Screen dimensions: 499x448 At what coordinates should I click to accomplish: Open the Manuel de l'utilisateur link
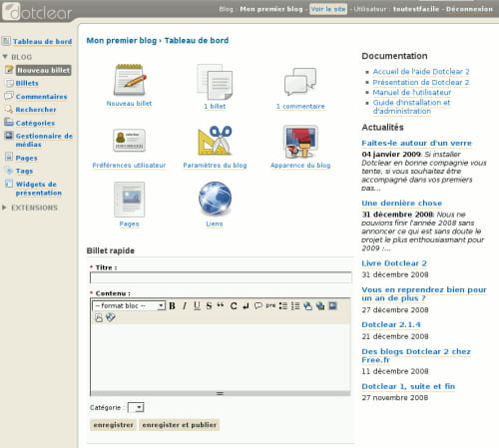(x=412, y=92)
